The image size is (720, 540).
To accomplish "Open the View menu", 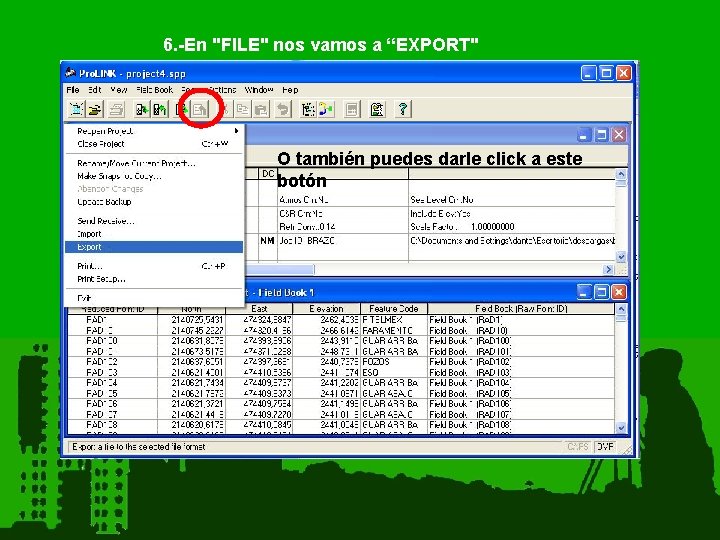I will pos(118,90).
